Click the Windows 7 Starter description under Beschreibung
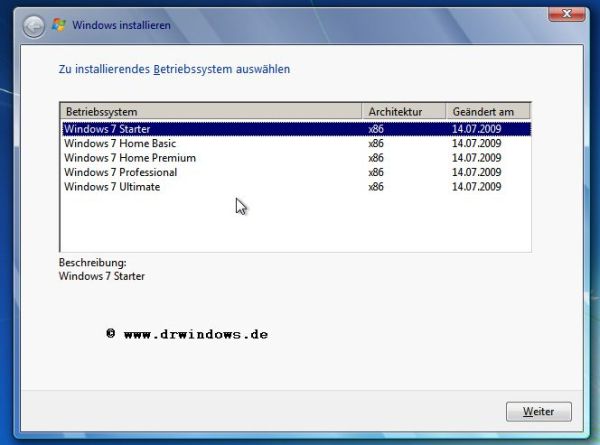600x445 pixels. [102, 276]
